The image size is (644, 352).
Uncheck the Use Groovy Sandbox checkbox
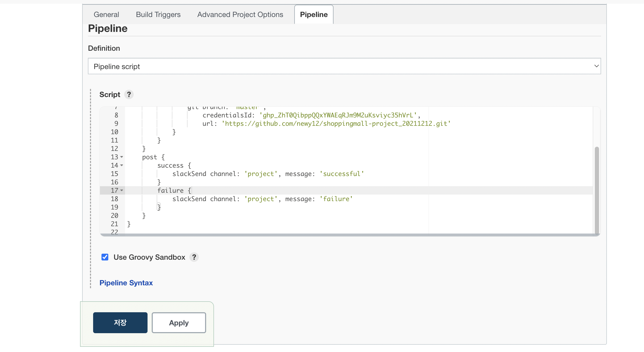coord(105,257)
